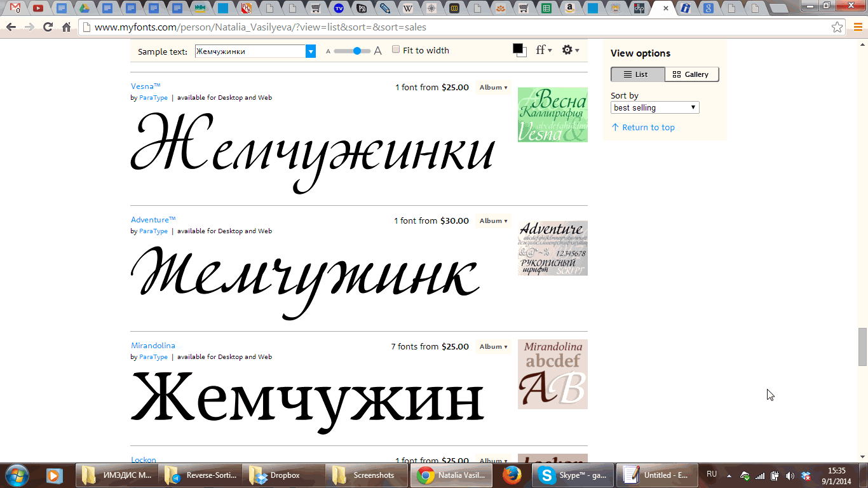Open ParaType foundry link under Vesna
Image resolution: width=868 pixels, height=488 pixels.
153,98
